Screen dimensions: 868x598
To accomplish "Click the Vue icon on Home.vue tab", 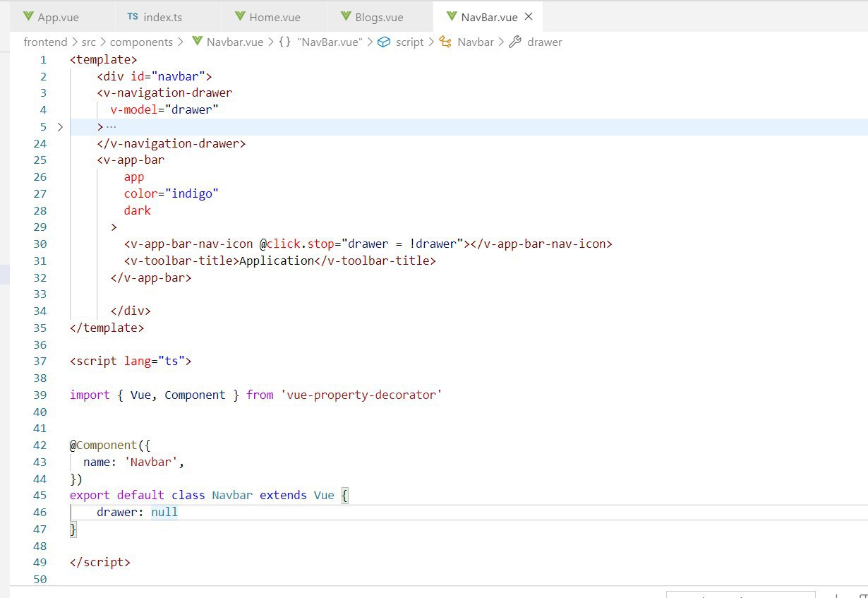I will tap(240, 16).
